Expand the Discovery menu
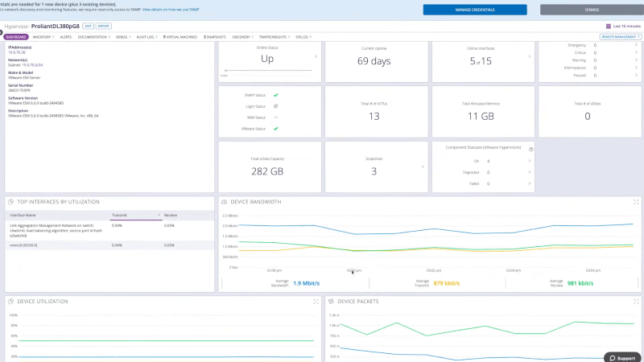 [x=242, y=37]
